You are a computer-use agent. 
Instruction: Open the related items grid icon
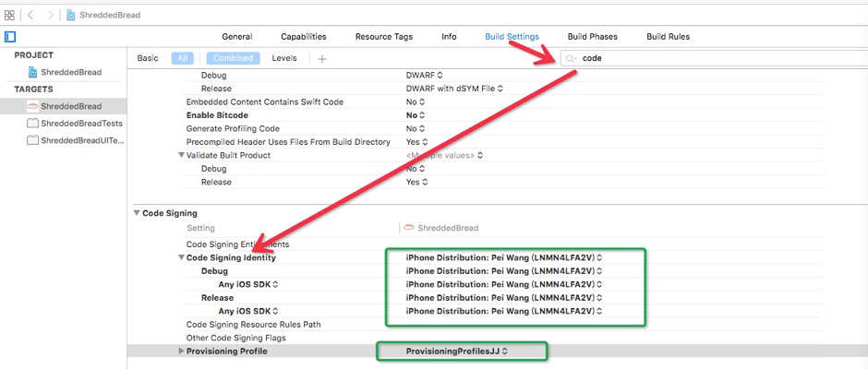9,15
